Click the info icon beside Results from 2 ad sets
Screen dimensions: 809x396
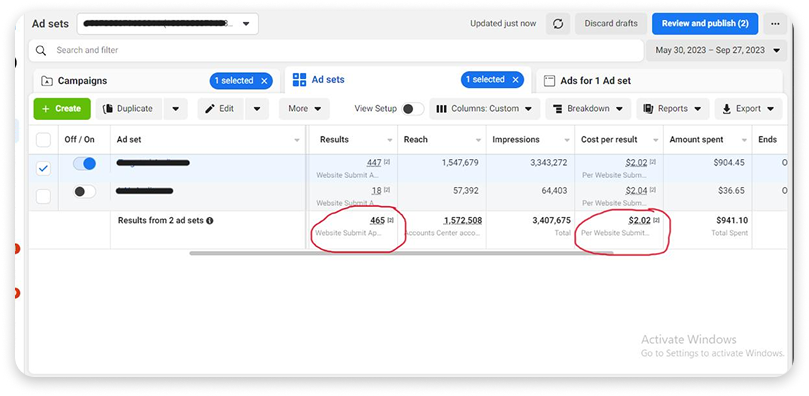[x=210, y=221]
